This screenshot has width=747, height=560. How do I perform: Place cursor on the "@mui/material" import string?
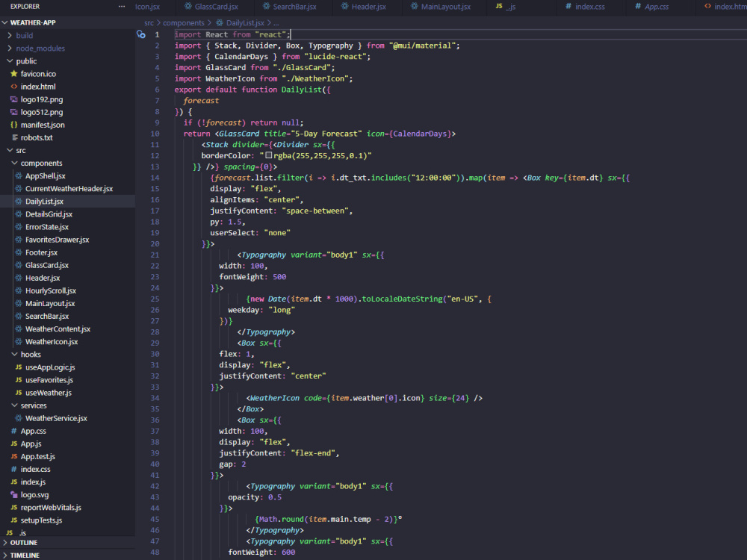click(x=422, y=46)
